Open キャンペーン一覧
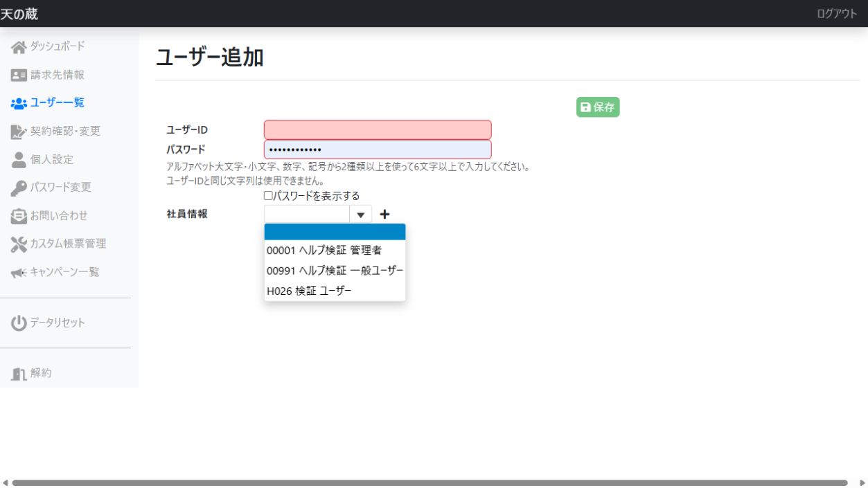Viewport: 868px width, 488px height. tap(64, 272)
